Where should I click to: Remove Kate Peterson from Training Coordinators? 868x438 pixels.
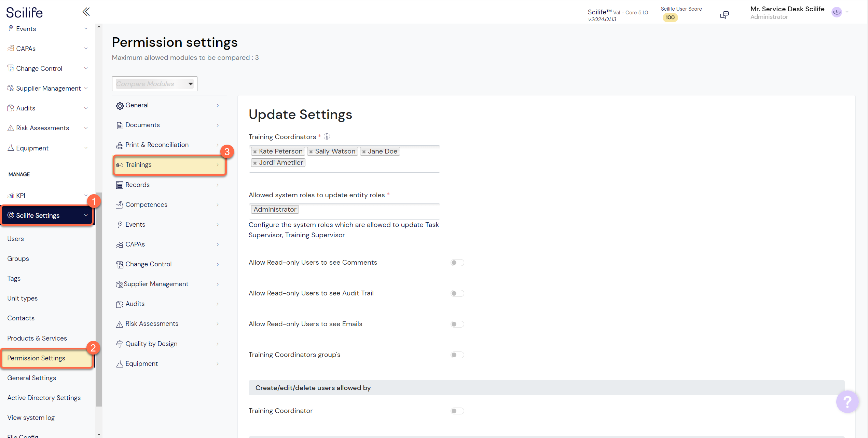click(255, 151)
